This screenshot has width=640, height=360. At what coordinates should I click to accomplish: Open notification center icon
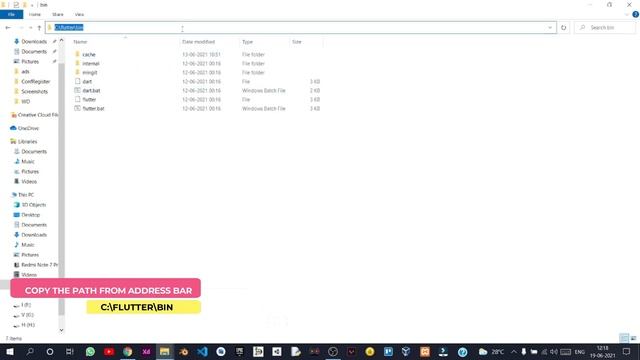tap(626, 351)
